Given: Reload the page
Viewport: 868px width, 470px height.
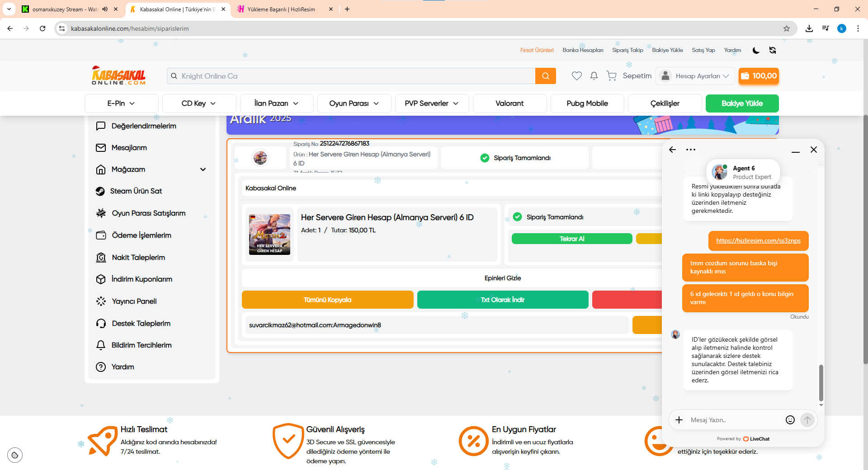Looking at the screenshot, I should tap(42, 28).
